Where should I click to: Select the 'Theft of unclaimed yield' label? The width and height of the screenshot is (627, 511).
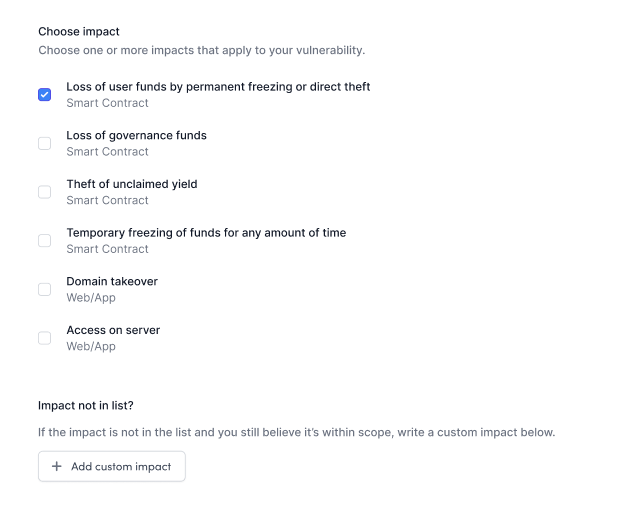132,184
